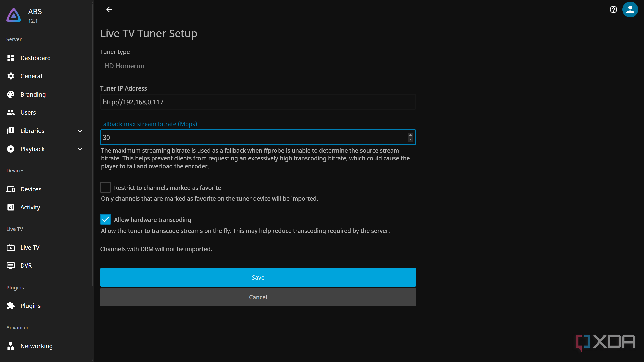Click the Save button
Image resolution: width=644 pixels, height=362 pixels.
pyautogui.click(x=258, y=277)
